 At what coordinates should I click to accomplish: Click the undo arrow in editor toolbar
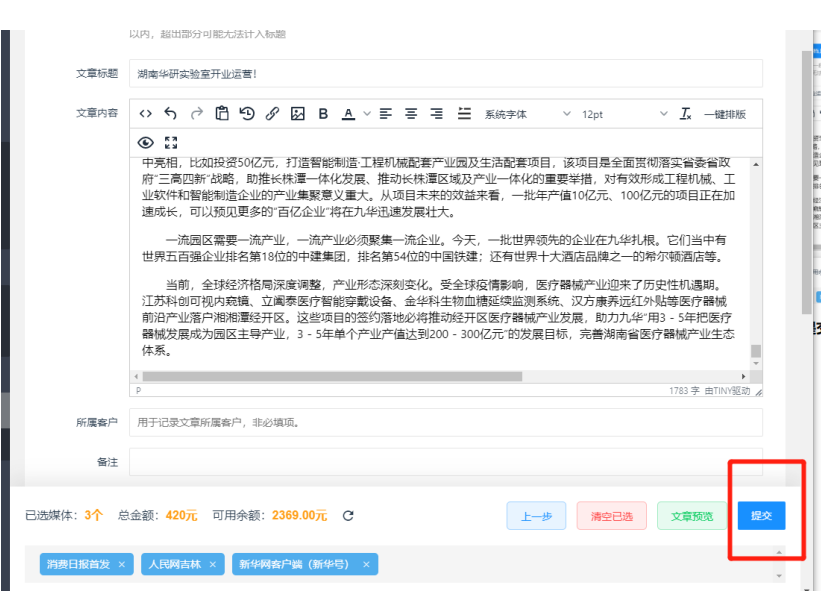tap(171, 114)
